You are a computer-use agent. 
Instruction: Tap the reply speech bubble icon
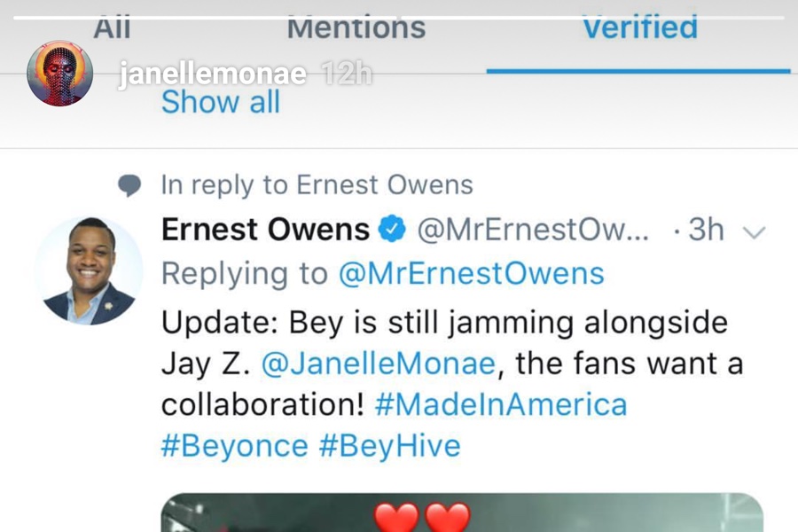(x=129, y=185)
